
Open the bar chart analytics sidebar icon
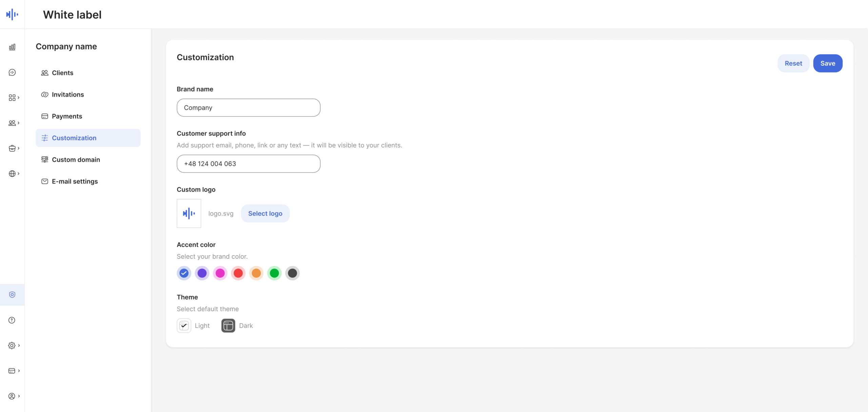pyautogui.click(x=12, y=47)
